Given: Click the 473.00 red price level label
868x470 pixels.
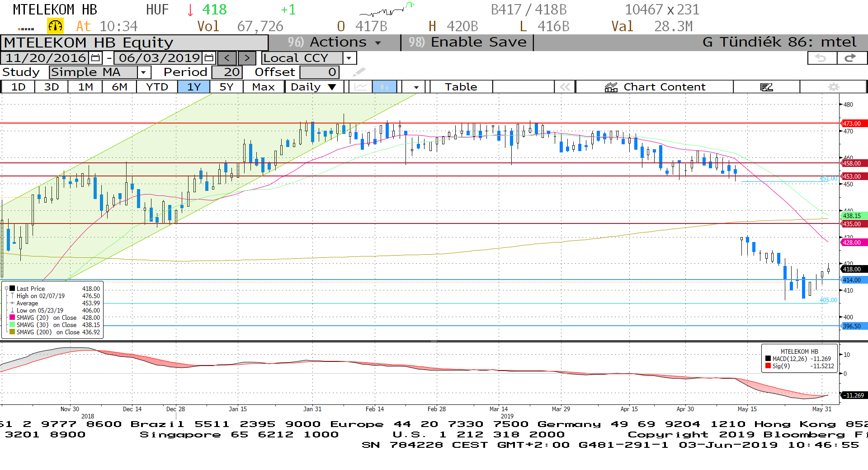Looking at the screenshot, I should click(854, 123).
